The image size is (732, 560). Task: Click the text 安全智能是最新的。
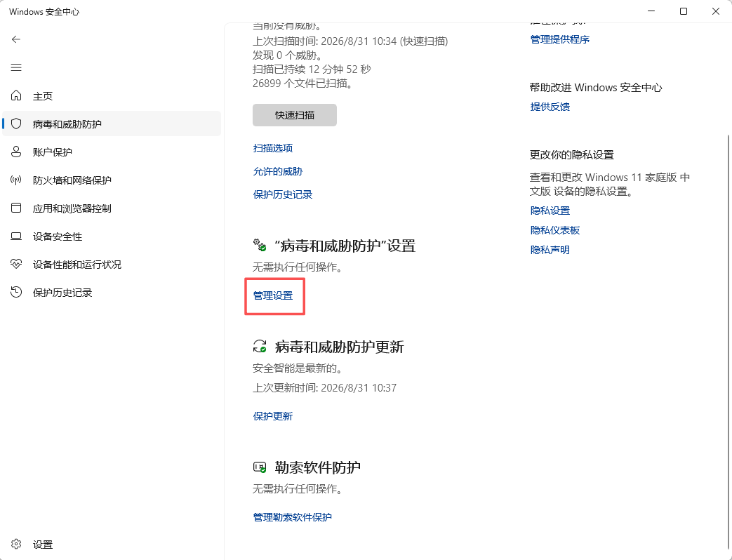point(299,368)
